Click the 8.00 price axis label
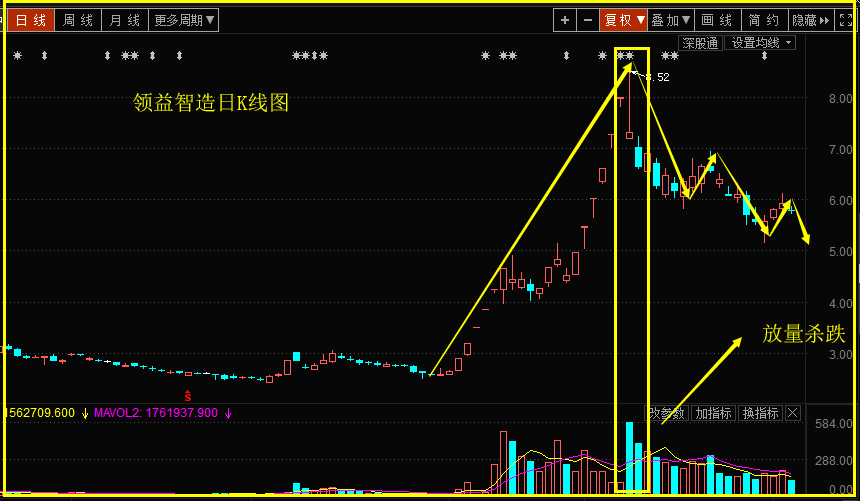860x501 pixels. click(x=840, y=99)
